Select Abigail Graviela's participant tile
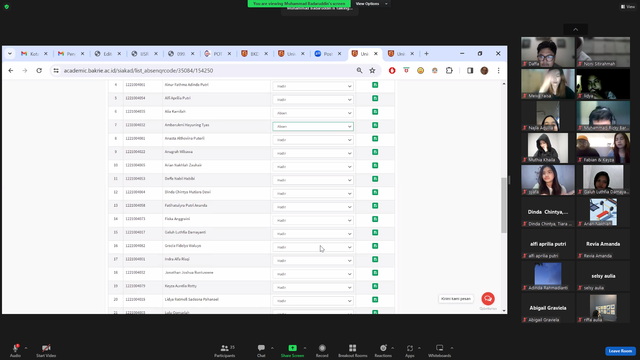Image resolution: width=640 pixels, height=360 pixels. [x=547, y=308]
